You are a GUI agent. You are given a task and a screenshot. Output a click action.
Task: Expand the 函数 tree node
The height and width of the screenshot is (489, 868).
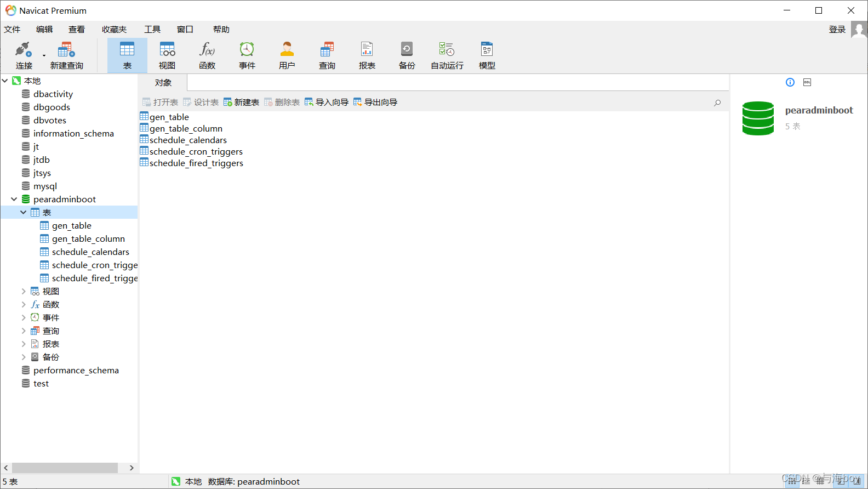coord(24,304)
